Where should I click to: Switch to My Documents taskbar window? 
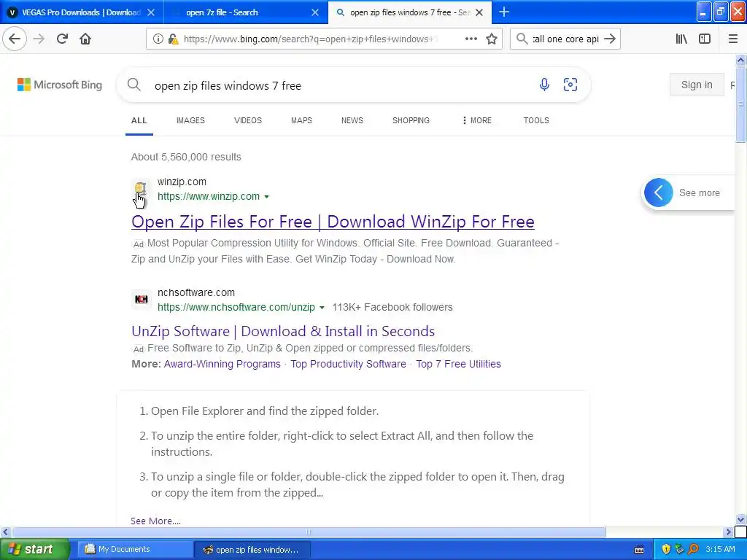pyautogui.click(x=134, y=550)
